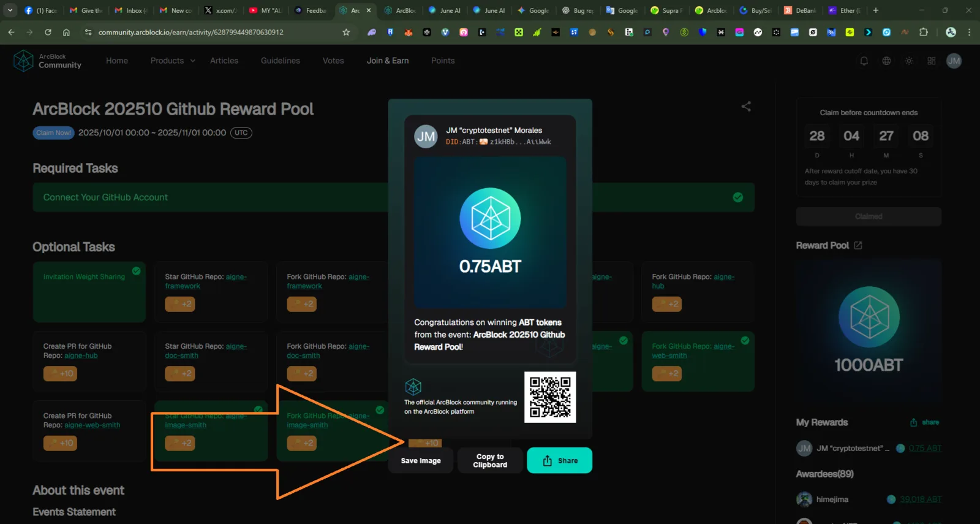Open aigne-hub link in Create PR card
The image size is (980, 524).
coord(81,355)
